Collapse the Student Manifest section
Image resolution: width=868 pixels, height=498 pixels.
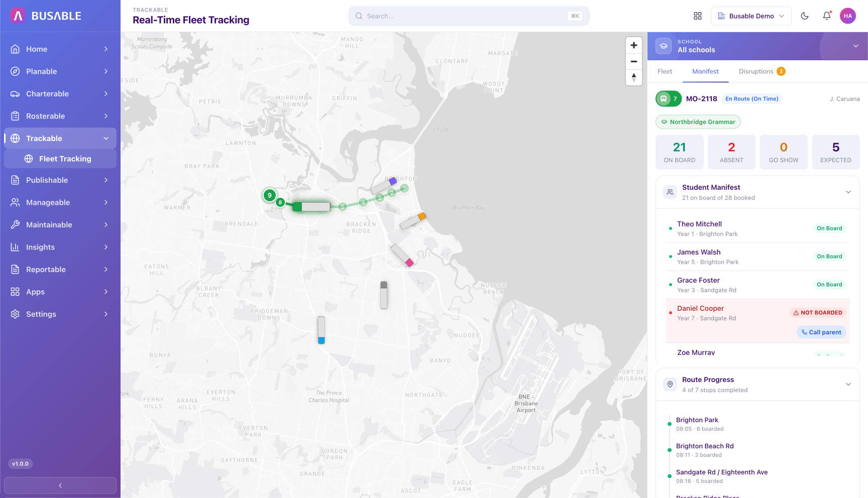click(848, 192)
